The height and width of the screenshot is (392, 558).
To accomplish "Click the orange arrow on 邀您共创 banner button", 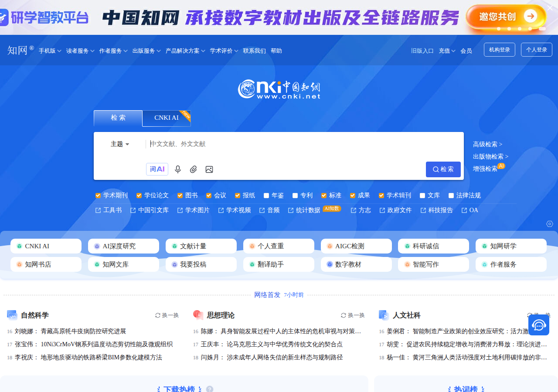I will 530,17.
